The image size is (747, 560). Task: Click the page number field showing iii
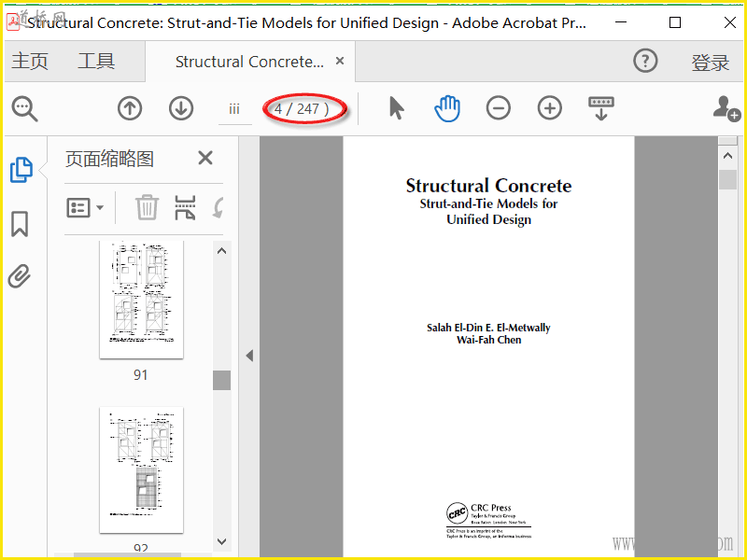coord(234,109)
